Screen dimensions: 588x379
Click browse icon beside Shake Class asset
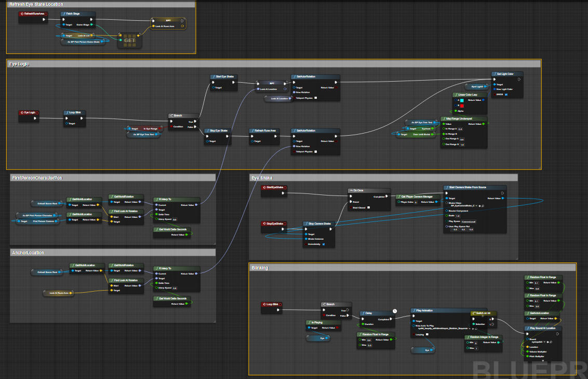[x=483, y=206]
